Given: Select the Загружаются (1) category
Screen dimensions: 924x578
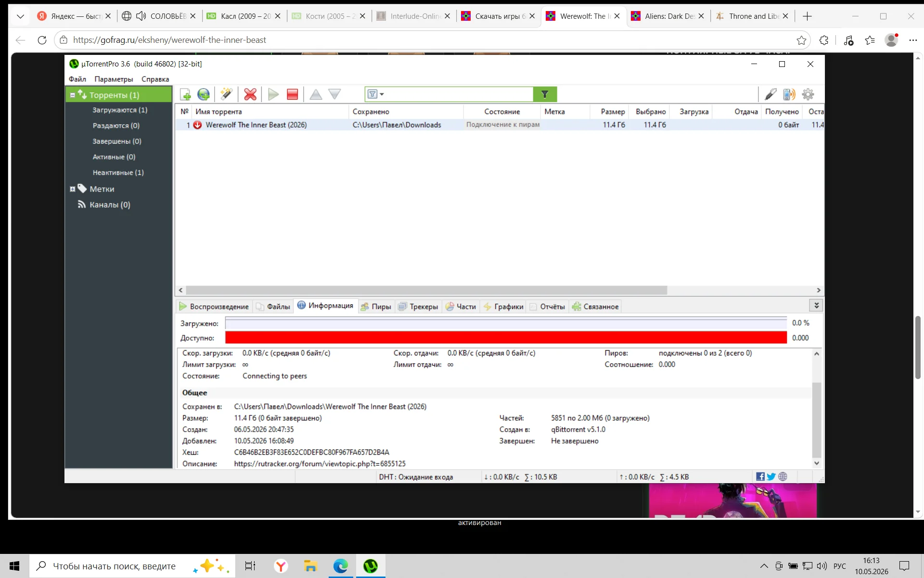Looking at the screenshot, I should tap(120, 110).
